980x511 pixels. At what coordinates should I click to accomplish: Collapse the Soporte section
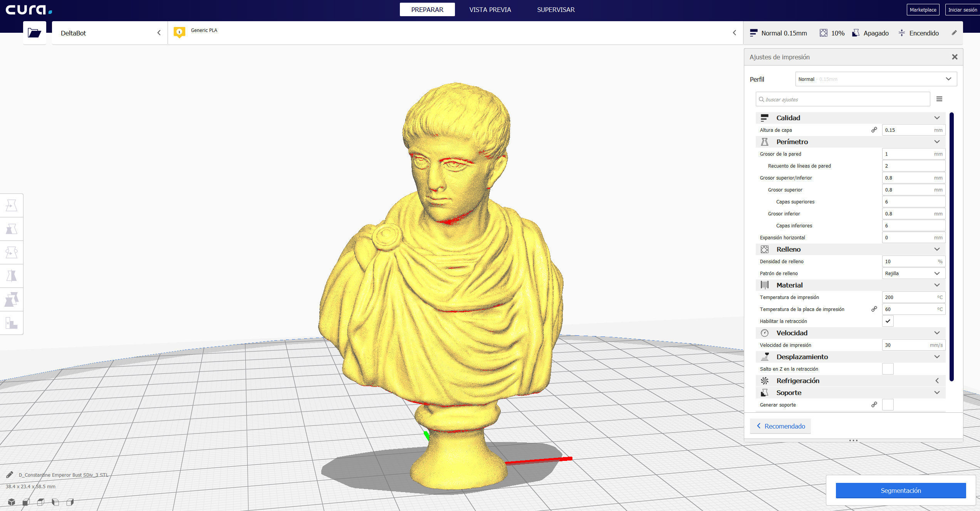point(850,393)
